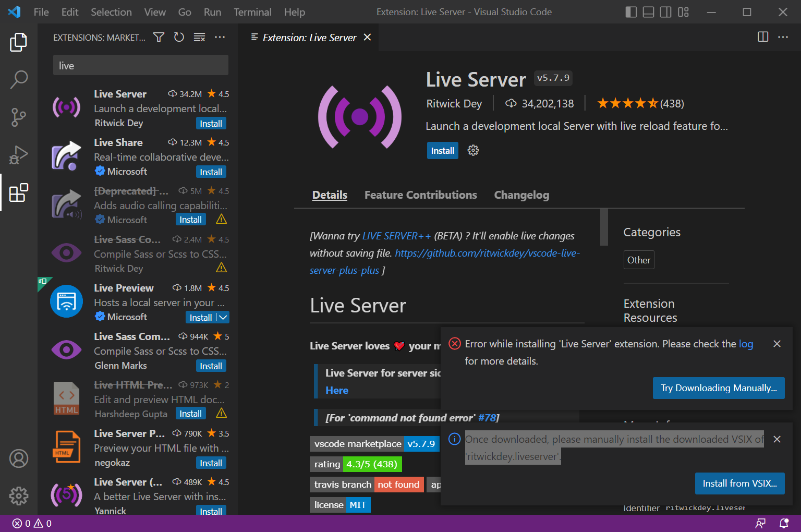The image size is (801, 532).
Task: Click warning icon on deprecated Live Sass Compiler
Action: [x=222, y=268]
